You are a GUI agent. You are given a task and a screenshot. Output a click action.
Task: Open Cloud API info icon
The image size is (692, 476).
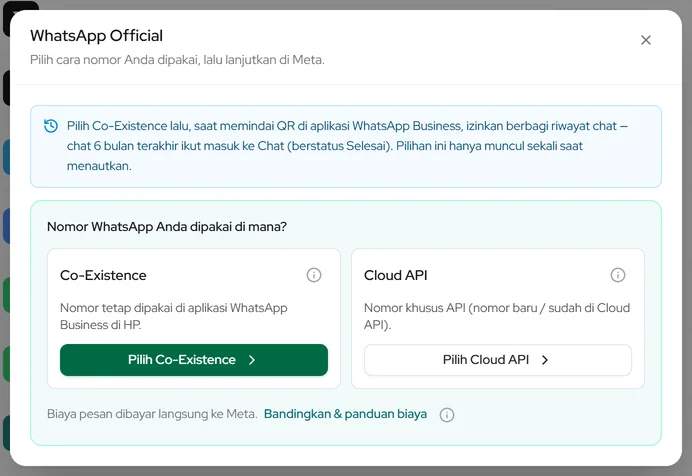[617, 275]
